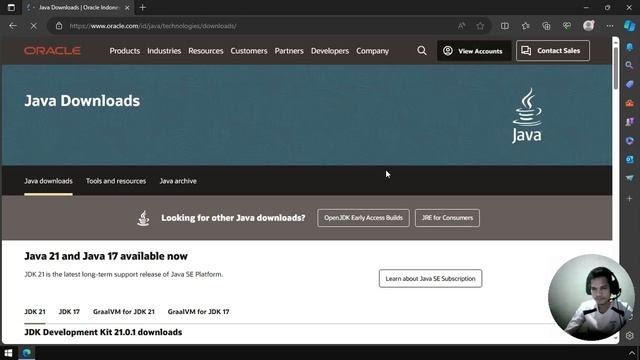Open Edge tab actions menu icon
Image resolution: width=640 pixels, height=360 pixels.
pos(11,7)
